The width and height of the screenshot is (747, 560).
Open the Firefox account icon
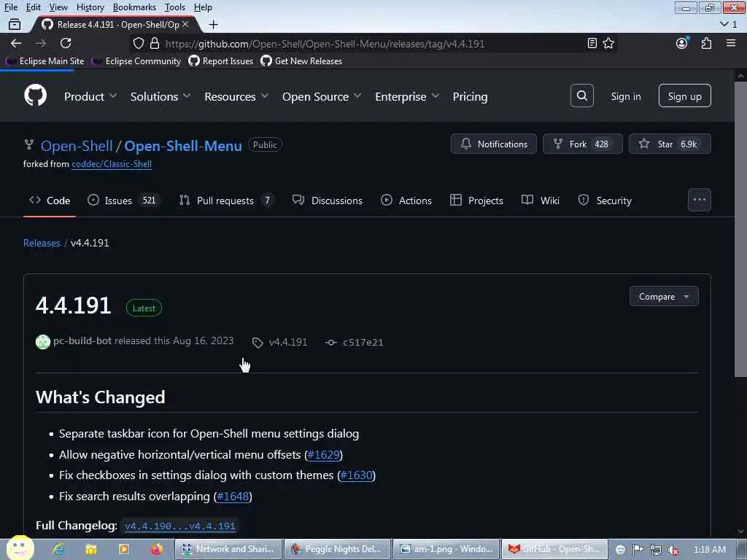pos(682,43)
